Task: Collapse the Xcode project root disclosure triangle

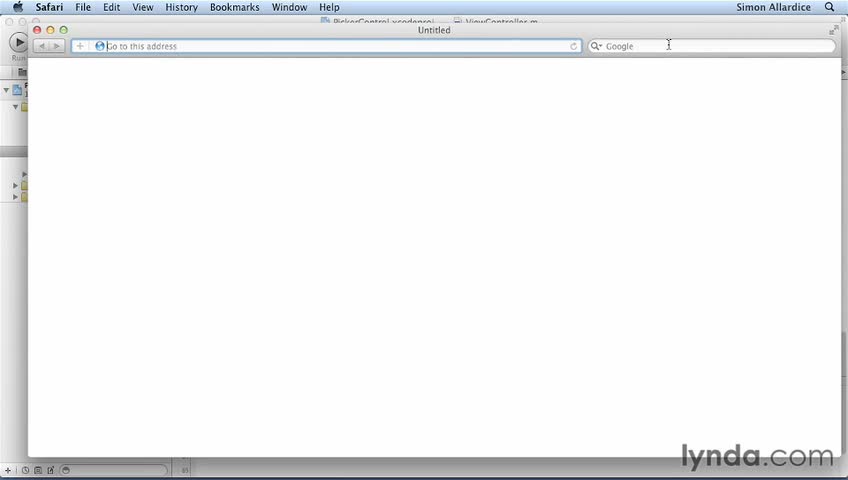Action: [x=6, y=90]
